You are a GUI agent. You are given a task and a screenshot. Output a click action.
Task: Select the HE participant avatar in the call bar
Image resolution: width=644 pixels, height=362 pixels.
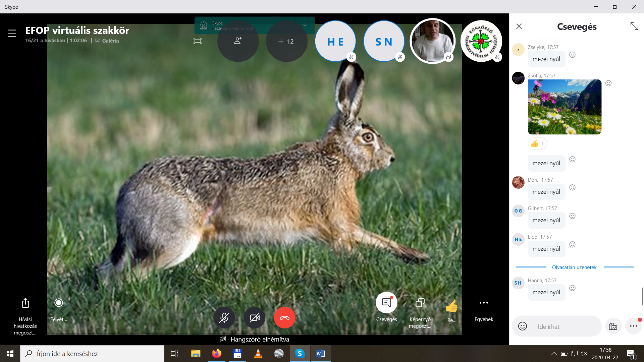(x=335, y=41)
